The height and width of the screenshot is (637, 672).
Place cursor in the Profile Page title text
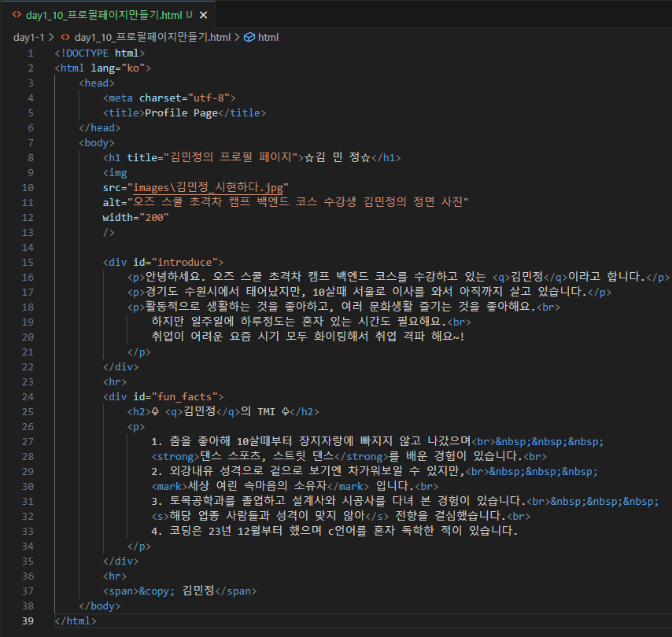(181, 113)
